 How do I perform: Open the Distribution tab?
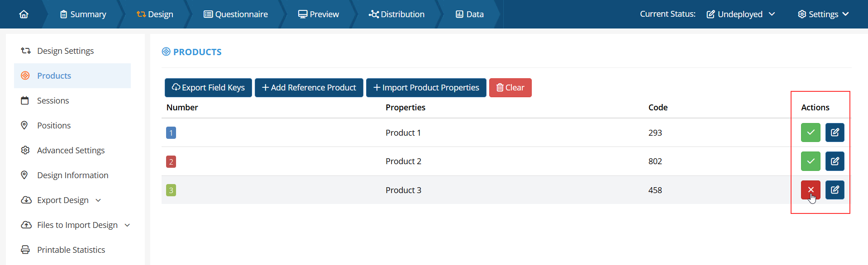[x=396, y=14]
